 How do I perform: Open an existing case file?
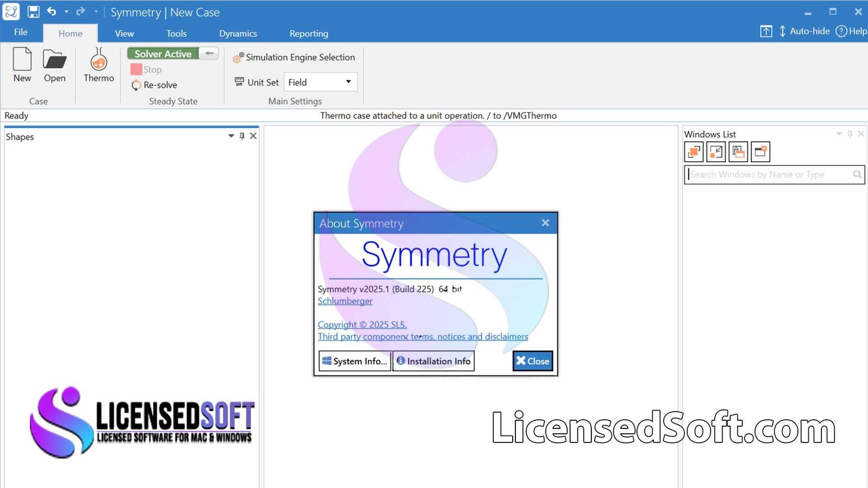[54, 65]
